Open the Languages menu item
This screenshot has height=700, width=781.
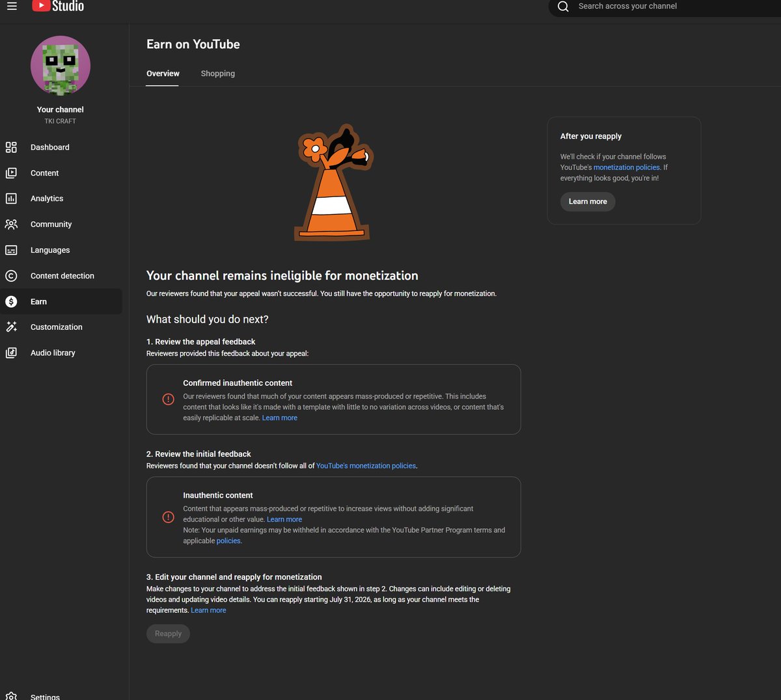click(x=61, y=250)
